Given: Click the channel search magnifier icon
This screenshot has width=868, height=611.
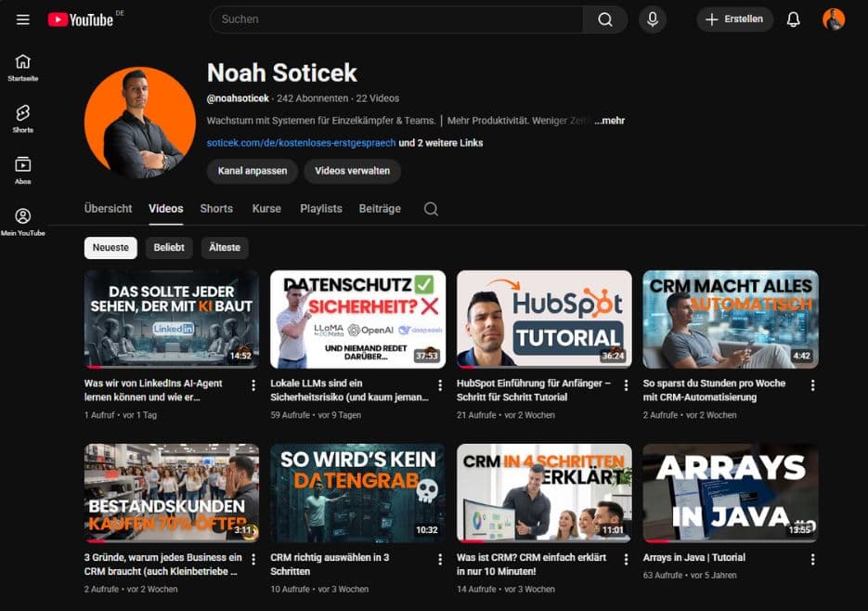Looking at the screenshot, I should tap(430, 209).
